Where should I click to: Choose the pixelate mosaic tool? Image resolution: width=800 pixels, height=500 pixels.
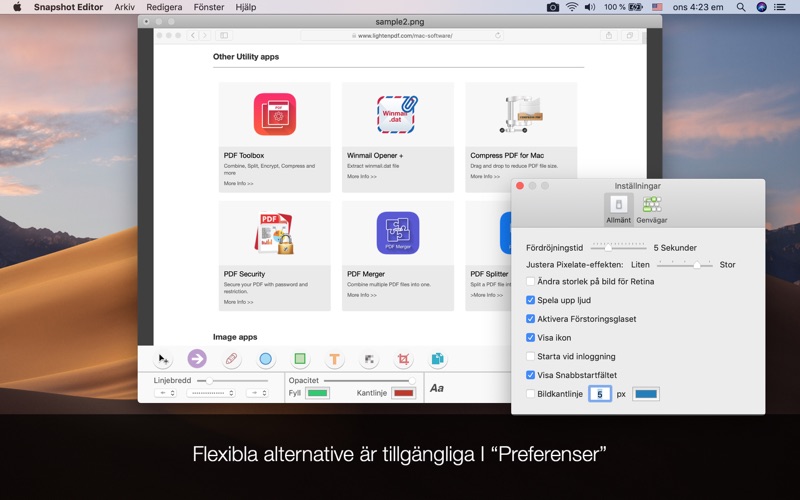pyautogui.click(x=369, y=359)
